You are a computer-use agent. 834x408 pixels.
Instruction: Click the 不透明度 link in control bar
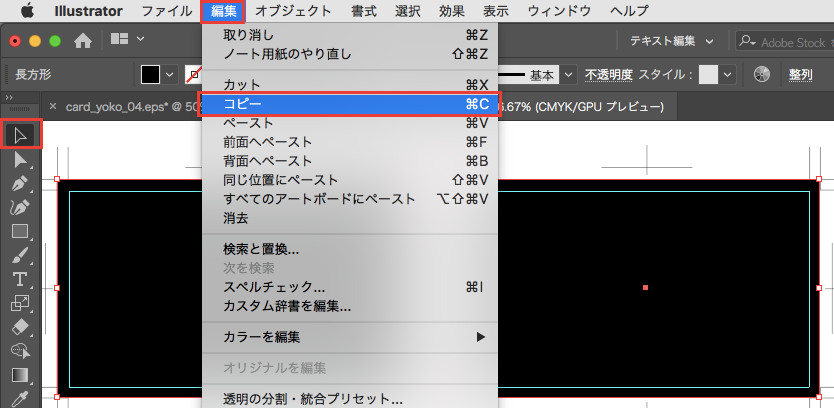[607, 75]
